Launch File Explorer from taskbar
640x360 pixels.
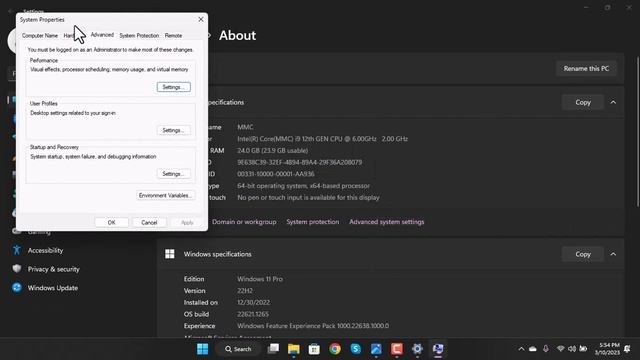(x=293, y=349)
